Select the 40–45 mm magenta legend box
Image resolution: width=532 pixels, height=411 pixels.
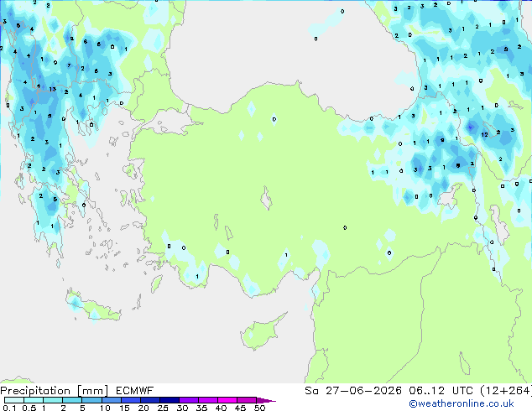click(x=227, y=400)
